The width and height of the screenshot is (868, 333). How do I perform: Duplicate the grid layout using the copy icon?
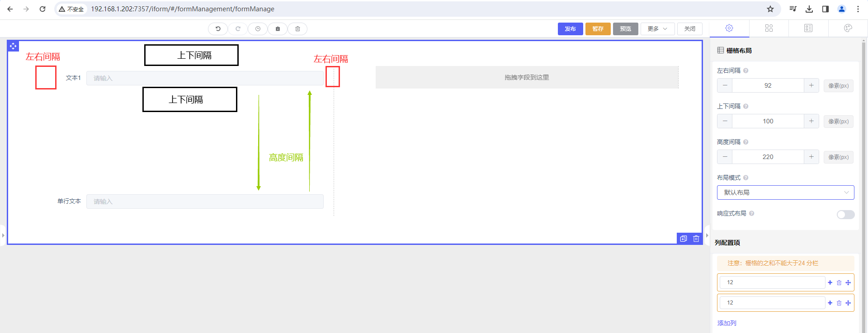tap(684, 239)
